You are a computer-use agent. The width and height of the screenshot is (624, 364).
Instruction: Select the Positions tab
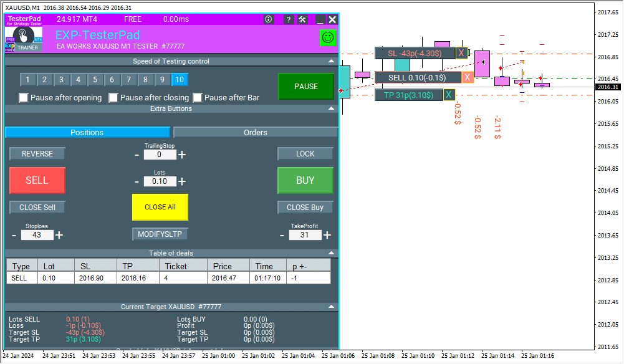[x=87, y=132]
